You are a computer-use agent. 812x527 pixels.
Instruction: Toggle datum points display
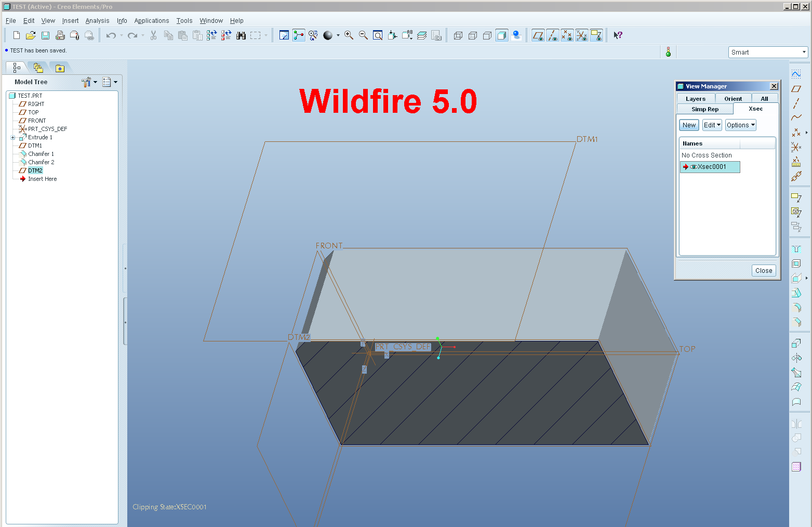567,35
